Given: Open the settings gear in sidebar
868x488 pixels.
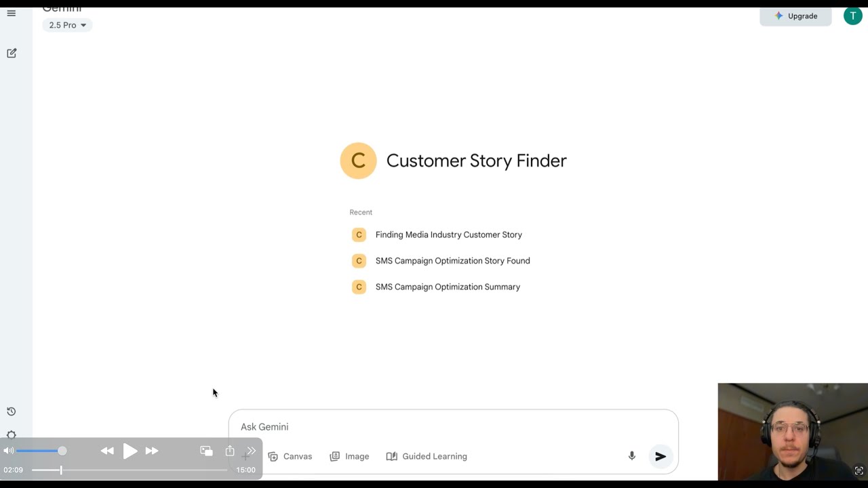Looking at the screenshot, I should [x=12, y=435].
